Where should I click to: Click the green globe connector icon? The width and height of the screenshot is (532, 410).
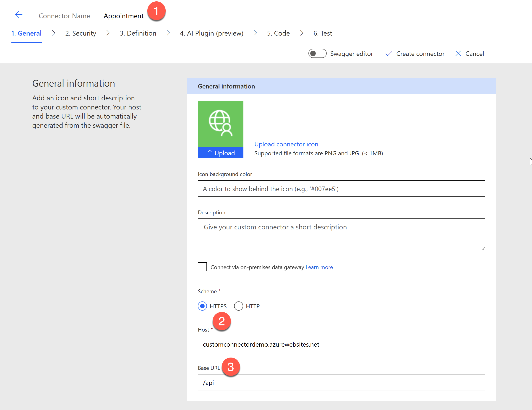point(220,124)
